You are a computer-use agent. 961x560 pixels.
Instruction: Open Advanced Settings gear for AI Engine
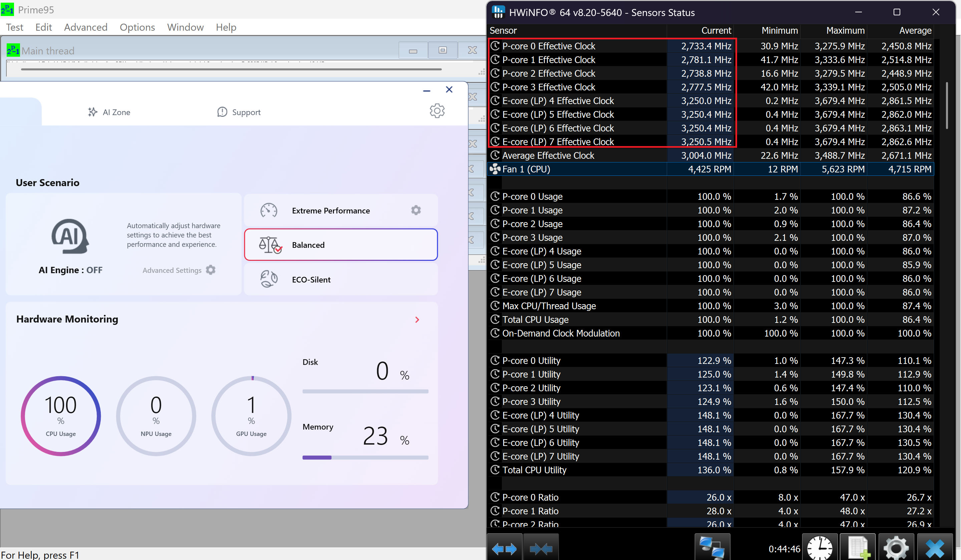point(211,270)
